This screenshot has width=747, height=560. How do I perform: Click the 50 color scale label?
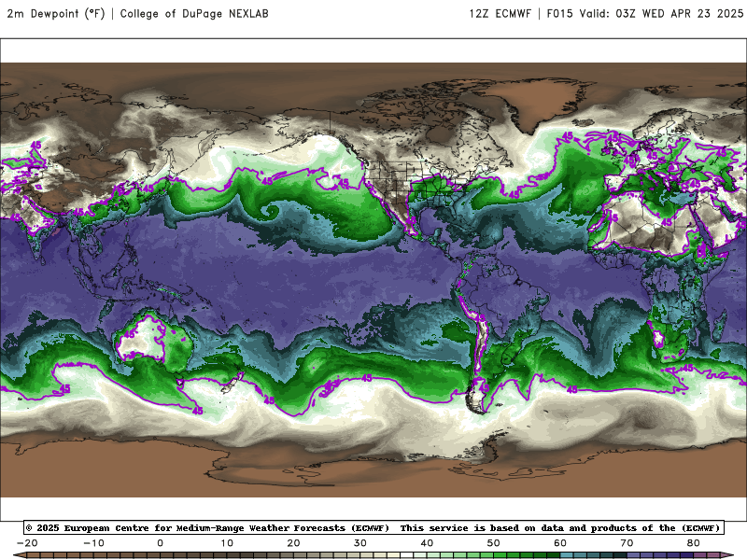tap(494, 543)
